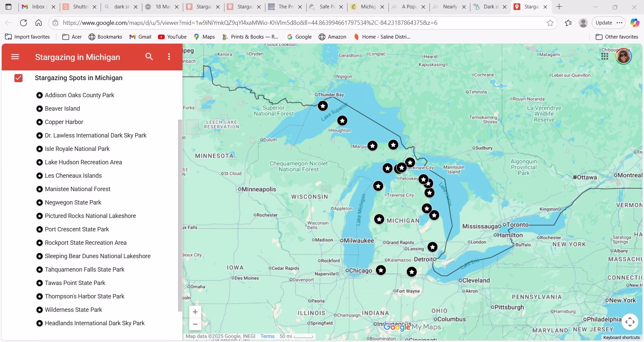Viewport: 644px width, 342px height.
Task: Select Lake Hudson Recreation Area entry
Action: tap(84, 162)
